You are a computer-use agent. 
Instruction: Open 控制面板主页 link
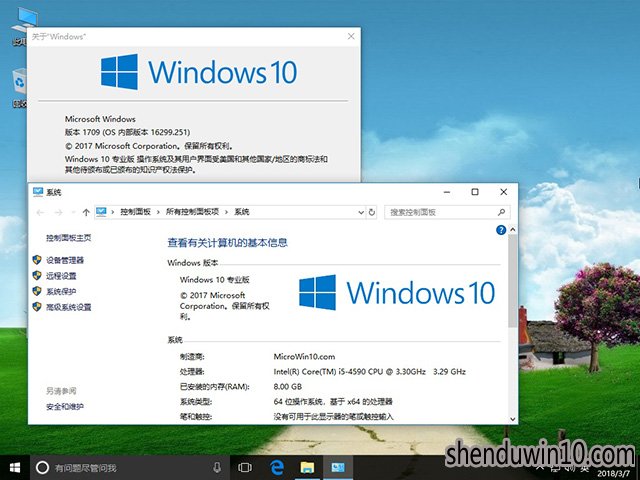pyautogui.click(x=69, y=238)
